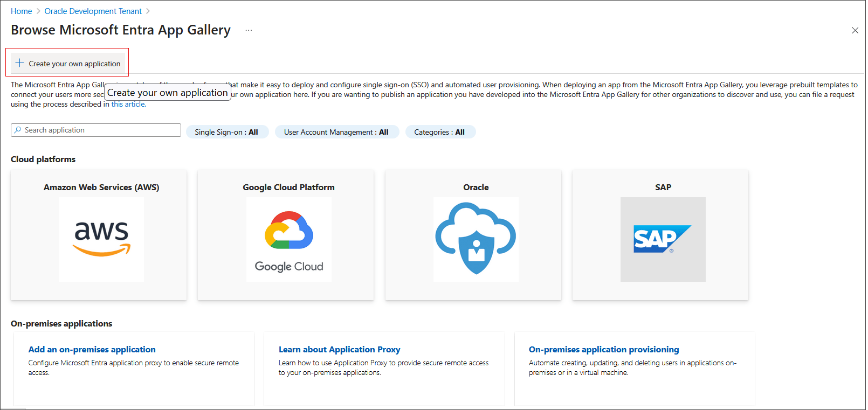Click the On-premises applications heading

61,323
